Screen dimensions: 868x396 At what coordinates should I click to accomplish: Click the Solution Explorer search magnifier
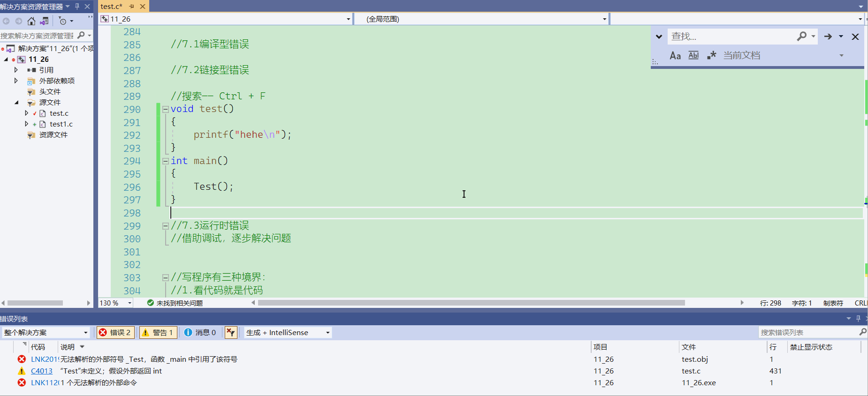tap(81, 35)
